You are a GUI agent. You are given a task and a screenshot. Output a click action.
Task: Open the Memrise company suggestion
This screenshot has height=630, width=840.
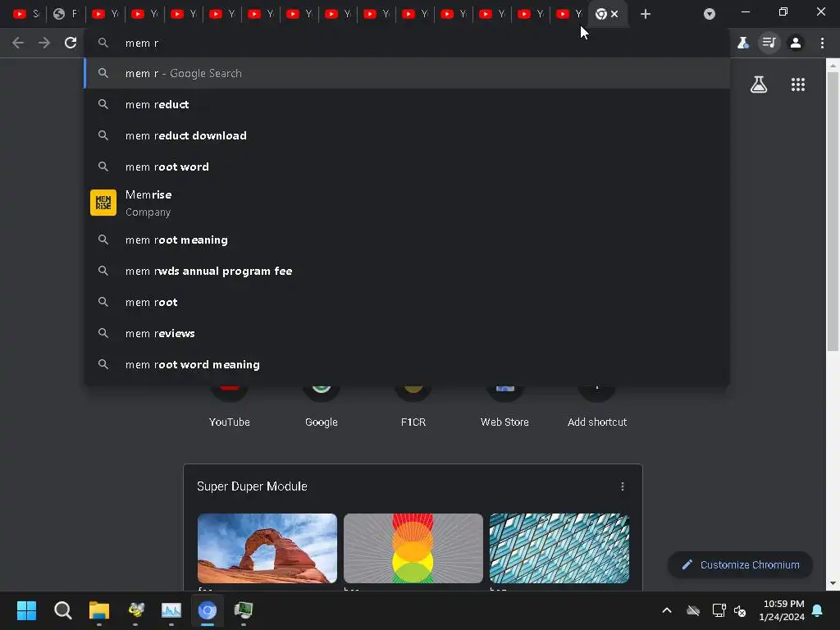pos(407,203)
